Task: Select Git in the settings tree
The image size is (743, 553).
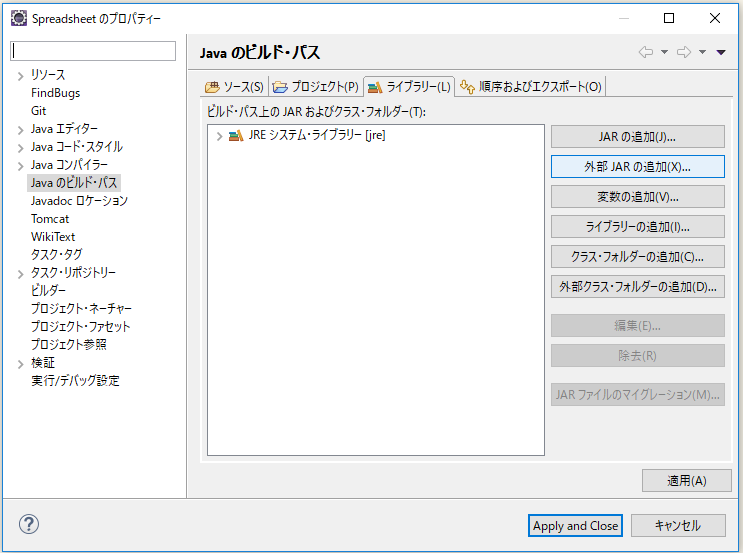Action: point(38,111)
